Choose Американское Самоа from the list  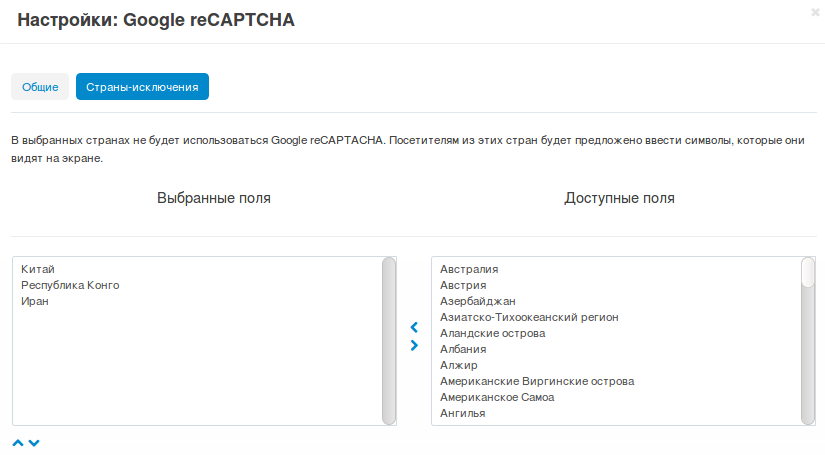(x=497, y=397)
